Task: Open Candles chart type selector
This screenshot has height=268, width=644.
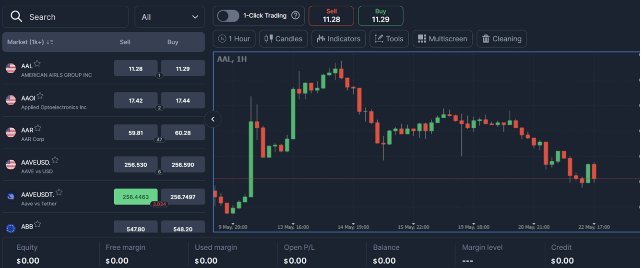Action: pos(283,39)
